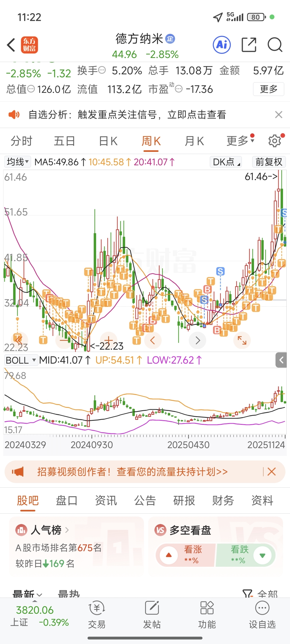Open the 股吧 tab
This screenshot has width=290, height=644.
[x=28, y=500]
